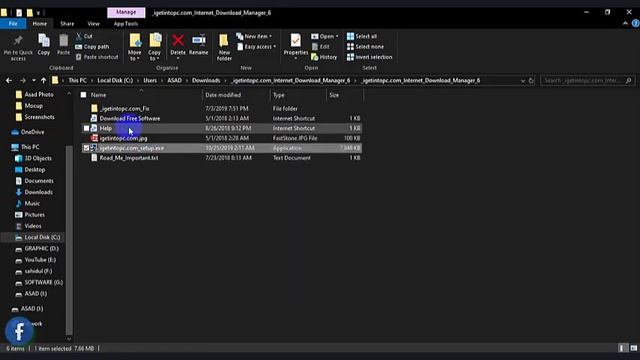Open the Easy access dropdown
640x360 pixels.
(256, 47)
